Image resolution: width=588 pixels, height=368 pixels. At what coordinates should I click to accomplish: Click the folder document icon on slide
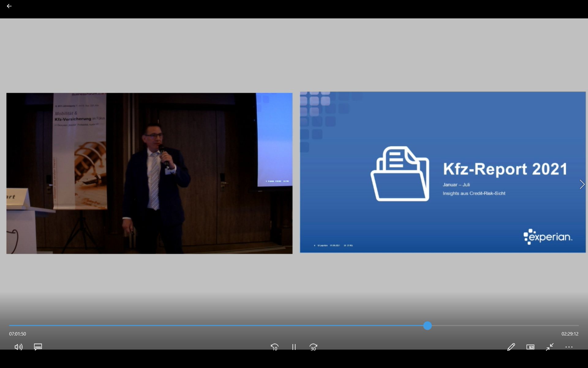tap(400, 174)
